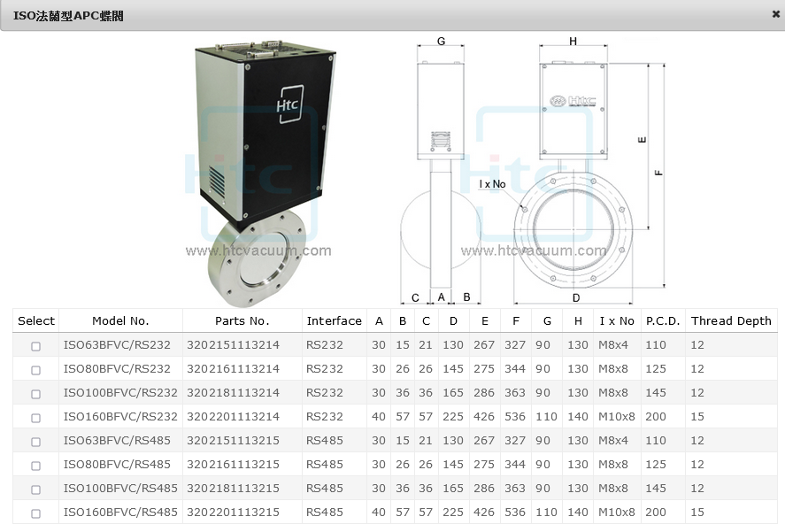Tick the ISO100BFVC/RS232 checkbox

36,394
